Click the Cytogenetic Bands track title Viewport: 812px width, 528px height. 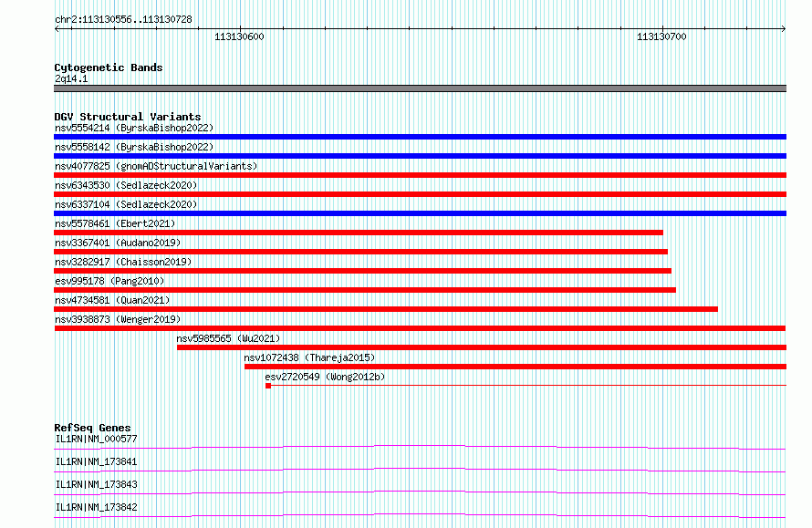(x=109, y=67)
